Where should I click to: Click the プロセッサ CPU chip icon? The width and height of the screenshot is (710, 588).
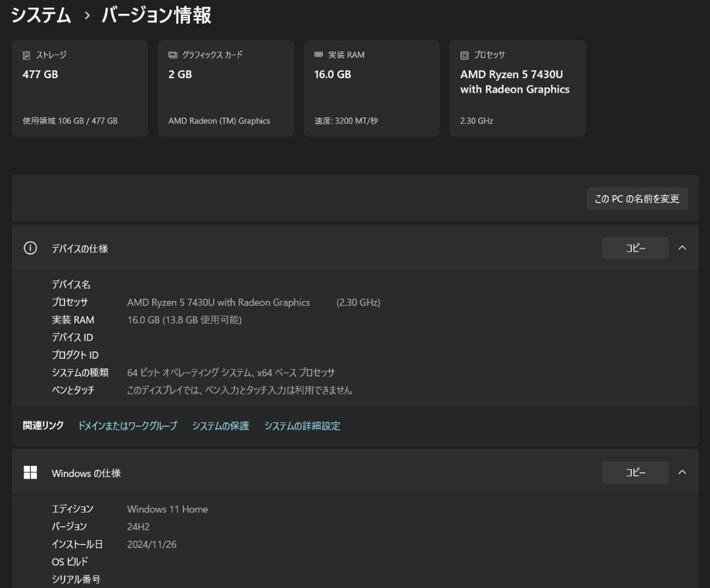pyautogui.click(x=465, y=55)
